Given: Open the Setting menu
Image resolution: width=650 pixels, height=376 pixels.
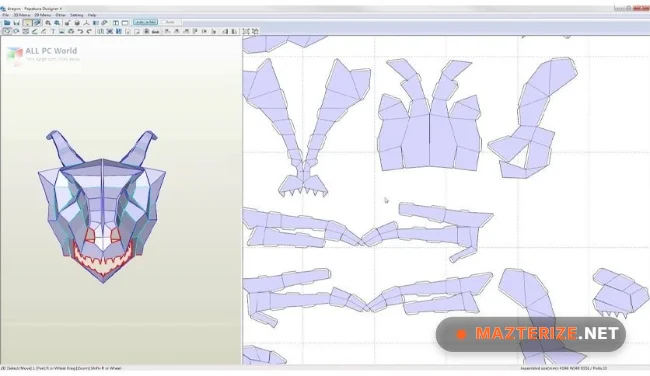Looking at the screenshot, I should coord(77,15).
